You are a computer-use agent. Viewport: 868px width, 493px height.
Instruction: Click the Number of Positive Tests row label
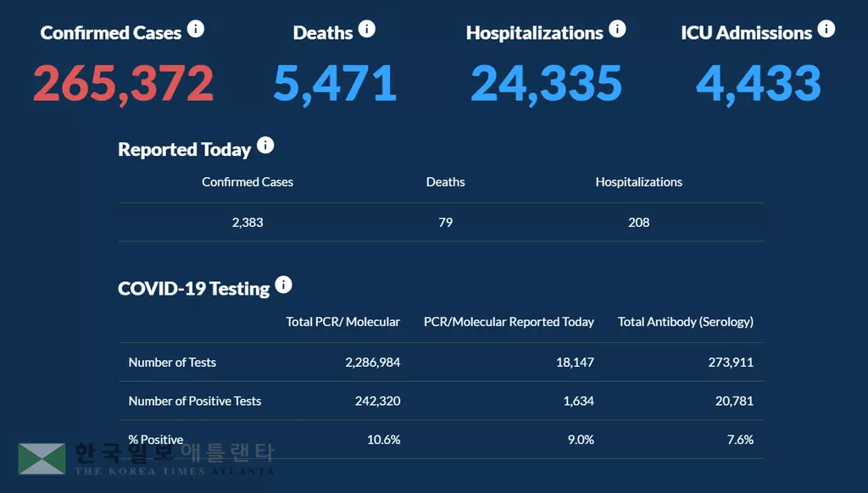pos(195,402)
